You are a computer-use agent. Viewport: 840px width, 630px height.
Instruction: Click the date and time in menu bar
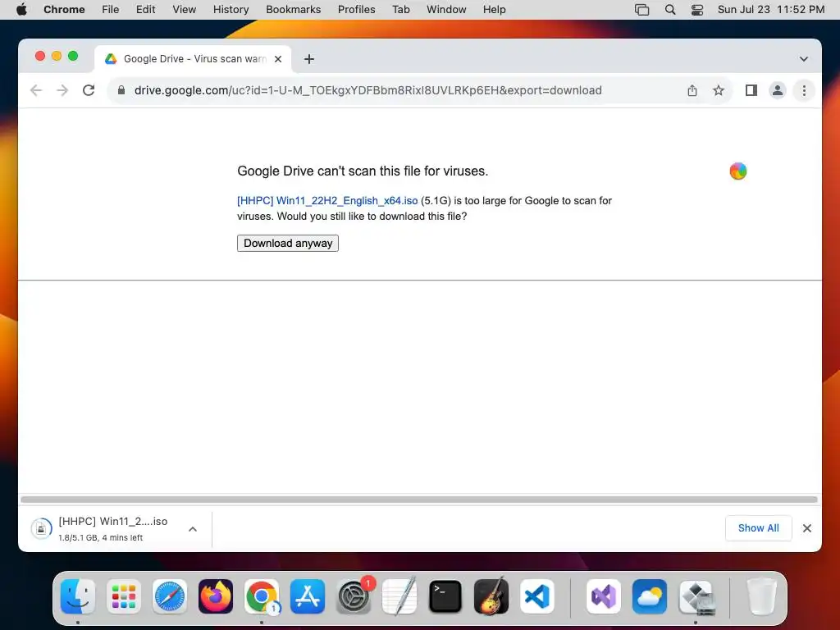771,10
